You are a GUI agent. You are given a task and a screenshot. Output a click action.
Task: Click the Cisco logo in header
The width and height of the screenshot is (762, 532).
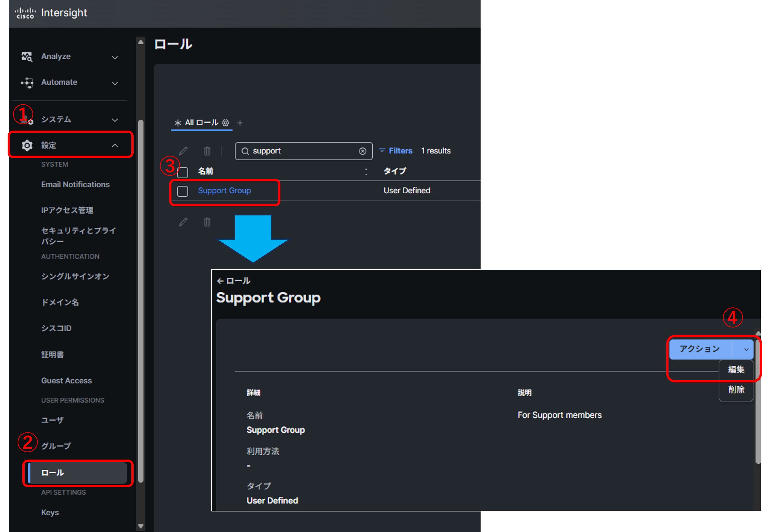coord(25,13)
